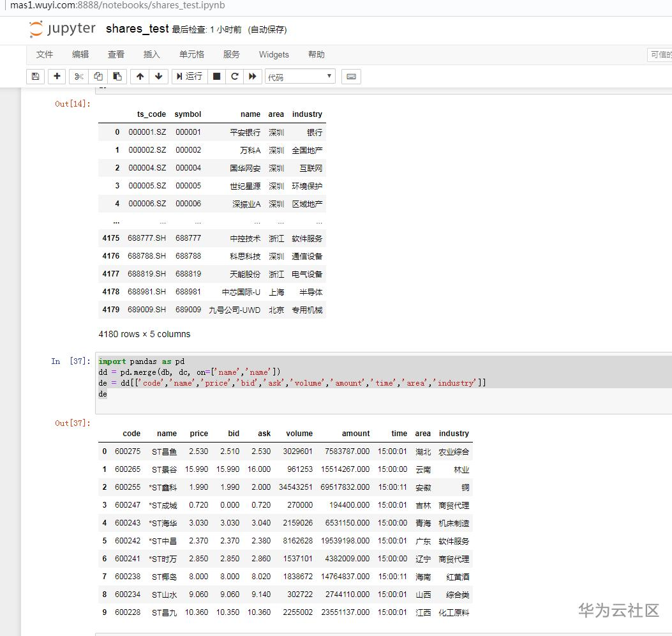This screenshot has height=636, width=672.
Task: Click name cell *ST鑫科
Action: pyautogui.click(x=163, y=488)
